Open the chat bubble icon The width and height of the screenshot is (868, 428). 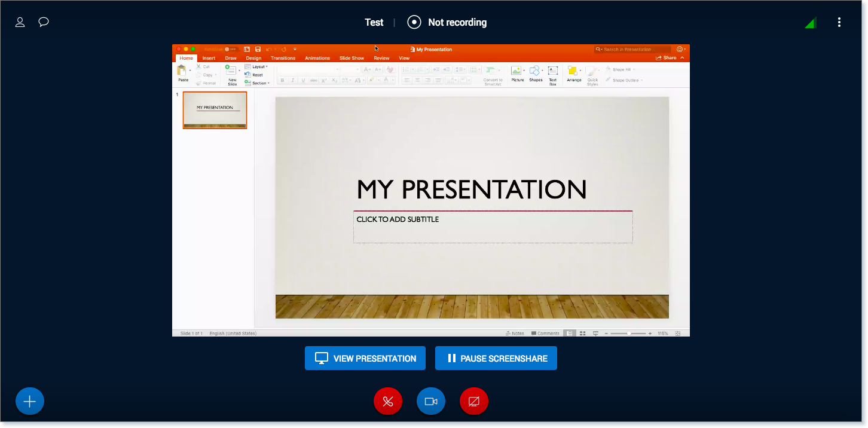44,22
